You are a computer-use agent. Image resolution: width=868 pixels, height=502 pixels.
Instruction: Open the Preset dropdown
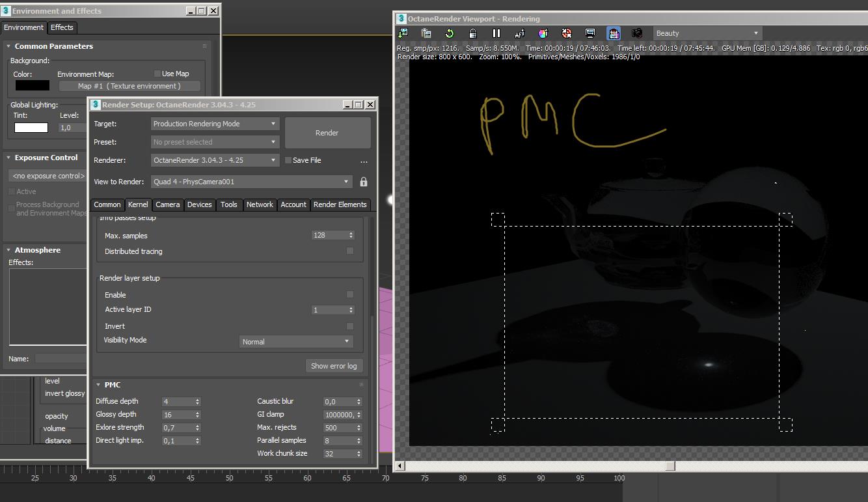[x=215, y=142]
